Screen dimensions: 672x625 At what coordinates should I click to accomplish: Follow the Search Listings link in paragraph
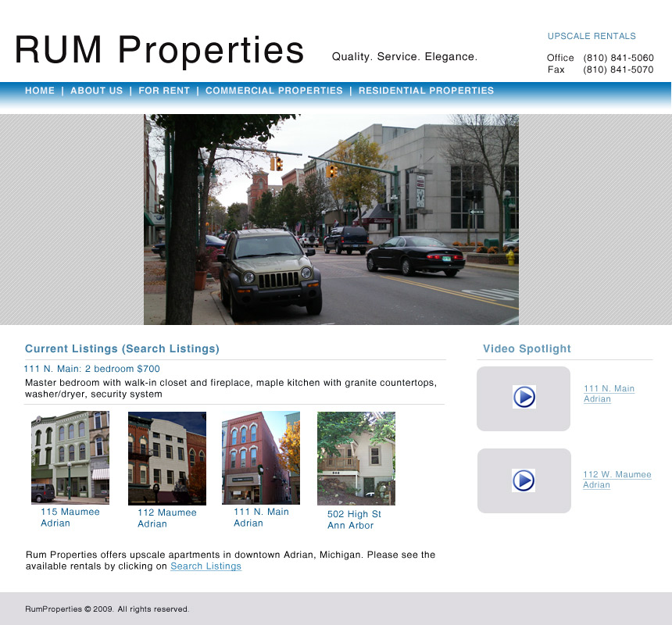coord(206,566)
